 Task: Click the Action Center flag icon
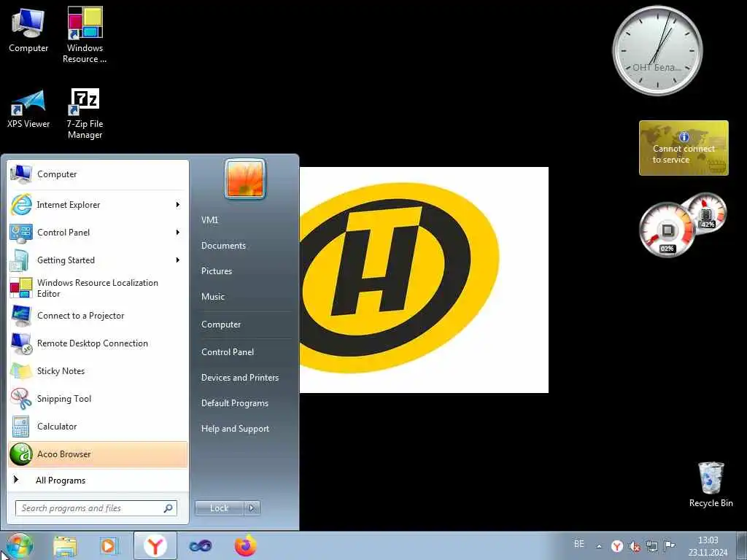point(670,545)
